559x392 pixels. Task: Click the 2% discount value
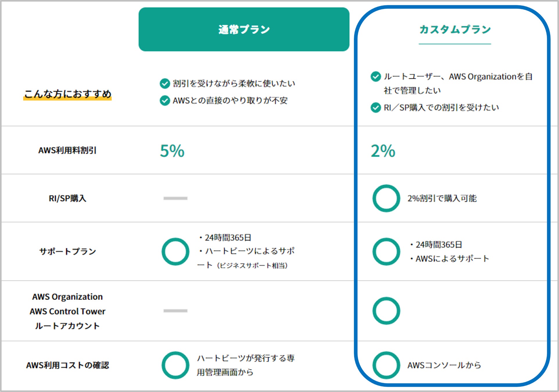click(383, 151)
